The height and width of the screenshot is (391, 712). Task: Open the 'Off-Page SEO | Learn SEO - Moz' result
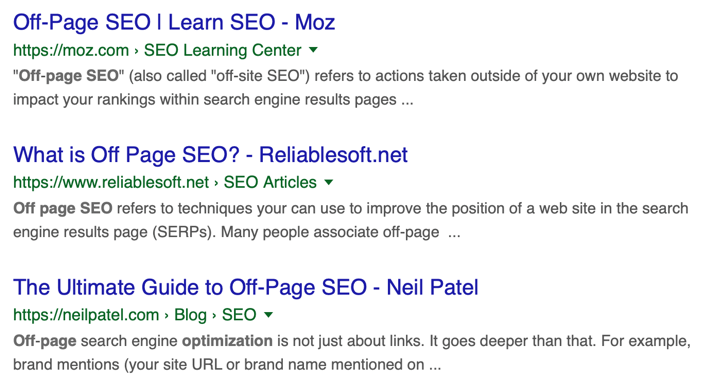tap(174, 23)
